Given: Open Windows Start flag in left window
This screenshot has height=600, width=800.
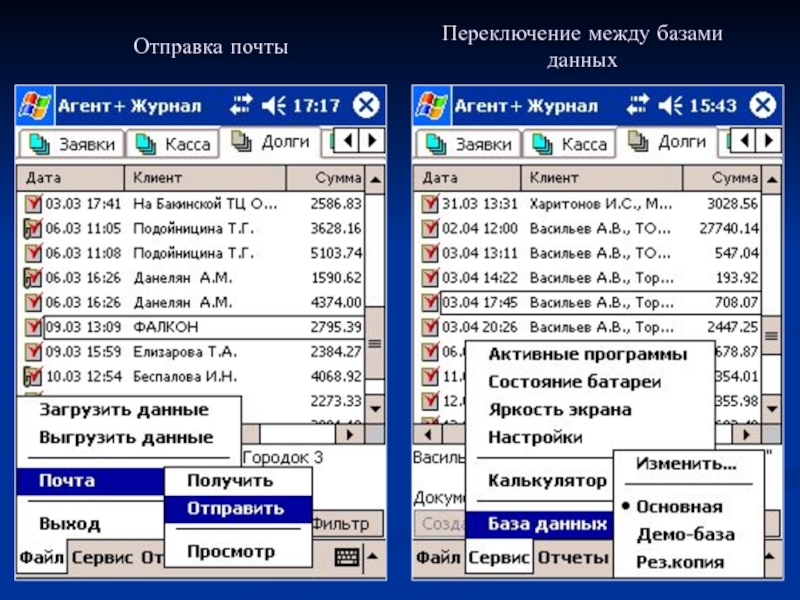Looking at the screenshot, I should coord(35,106).
